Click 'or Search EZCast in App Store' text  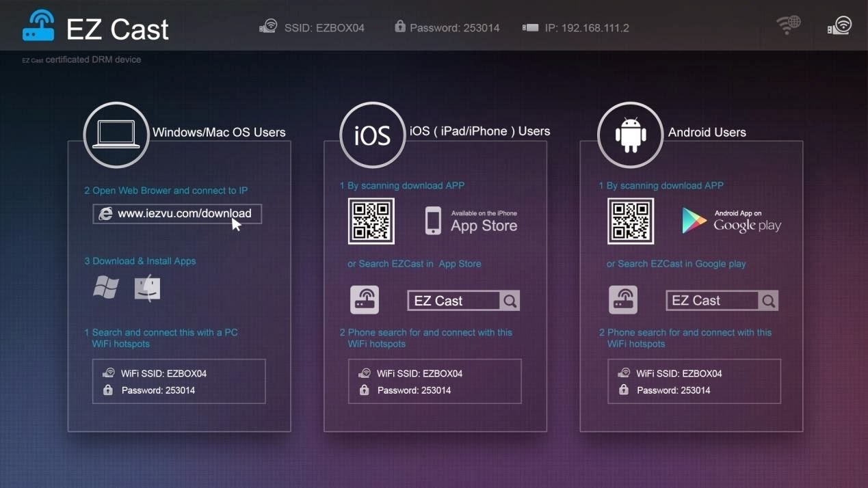415,264
